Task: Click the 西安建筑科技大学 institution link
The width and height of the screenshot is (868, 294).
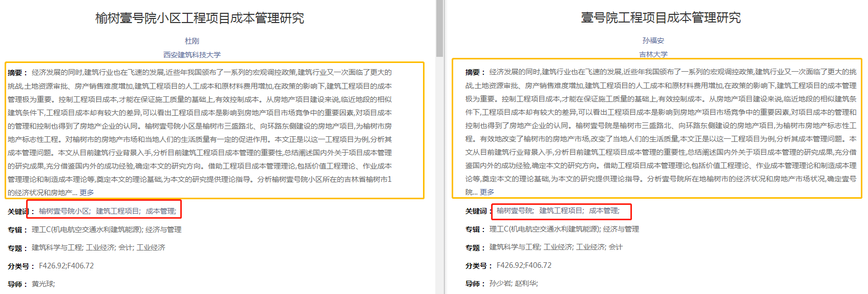Action: [192, 55]
